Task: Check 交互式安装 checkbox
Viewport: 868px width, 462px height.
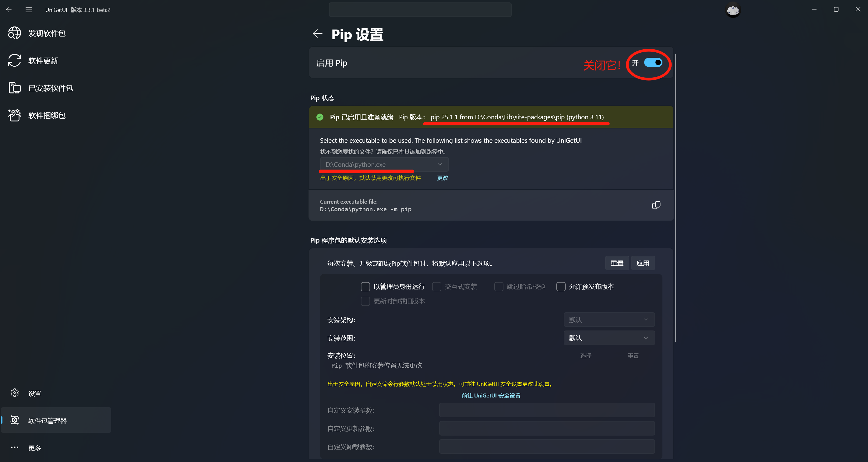Action: point(437,287)
